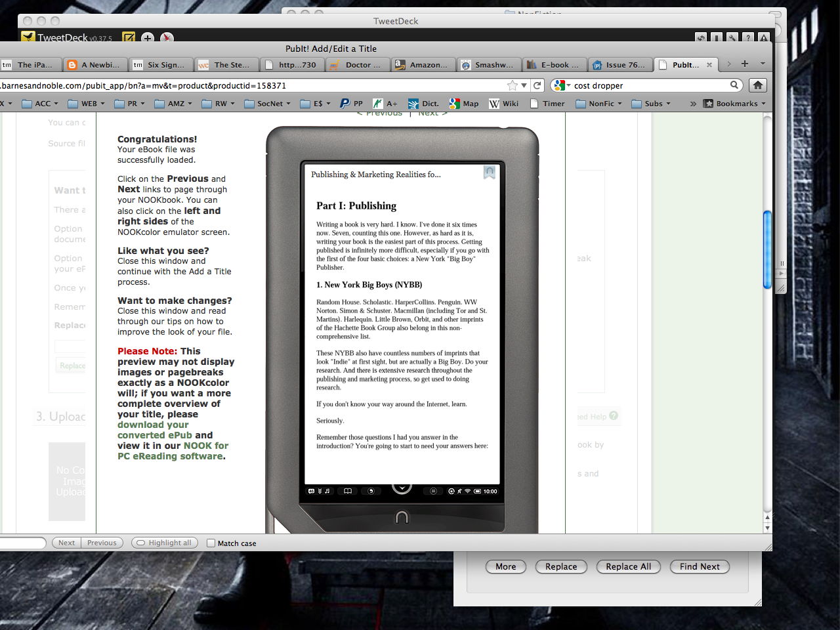Viewport: 840px width, 630px height.
Task: Click the TweetDeck refresh icon
Action: tap(701, 38)
